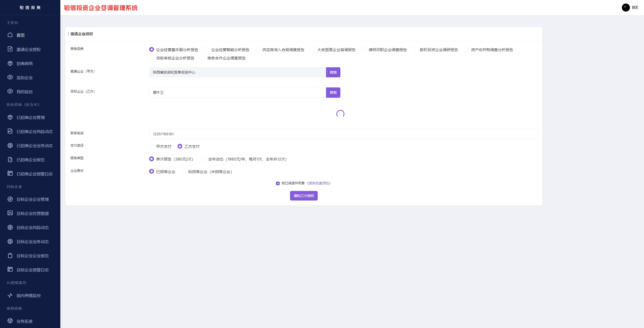Click the home icon next to 首页
The width and height of the screenshot is (644, 328).
10,35
